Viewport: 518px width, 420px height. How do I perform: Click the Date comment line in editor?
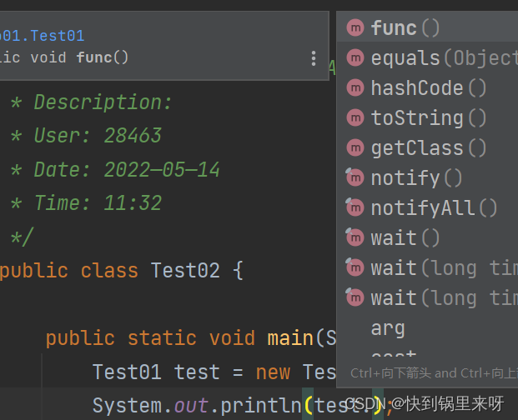(127, 169)
